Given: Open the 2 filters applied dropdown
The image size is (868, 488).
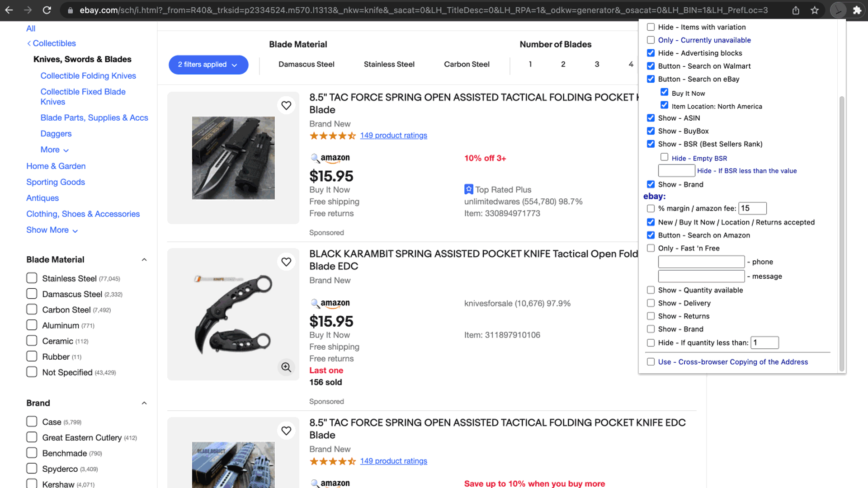Looking at the screenshot, I should click(208, 65).
